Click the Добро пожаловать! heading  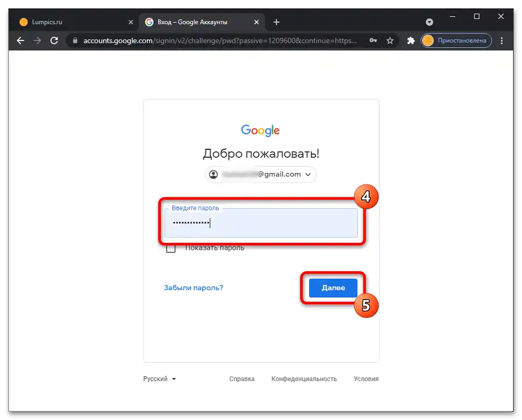[x=261, y=153]
